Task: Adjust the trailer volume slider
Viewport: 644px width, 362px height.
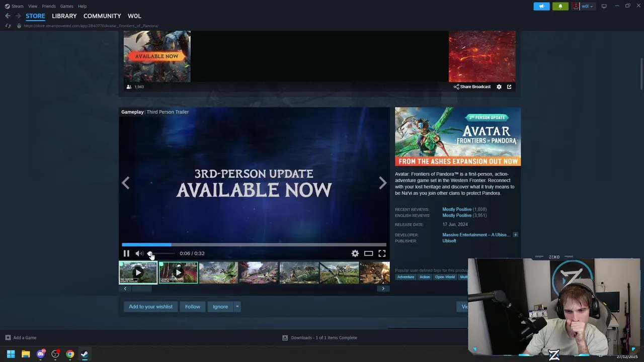Action: click(x=161, y=253)
